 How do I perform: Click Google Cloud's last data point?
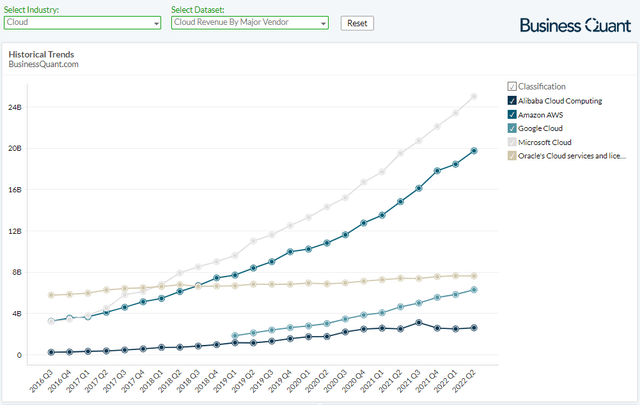click(x=473, y=290)
